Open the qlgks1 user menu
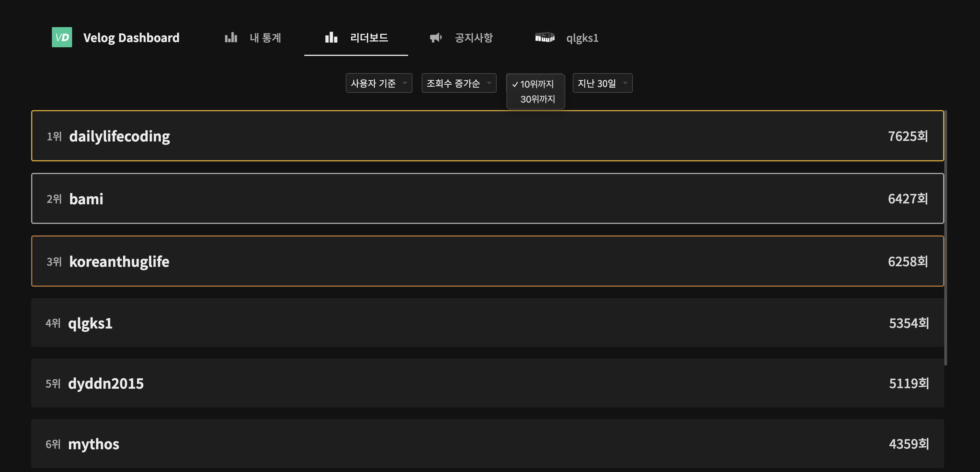The width and height of the screenshot is (980, 472). tap(582, 38)
